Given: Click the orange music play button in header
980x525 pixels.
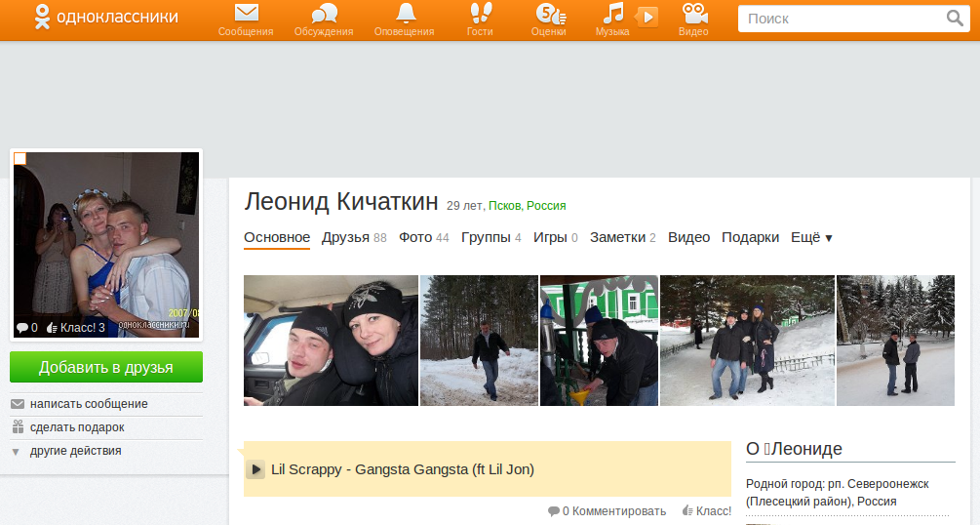Looking at the screenshot, I should coord(647,17).
